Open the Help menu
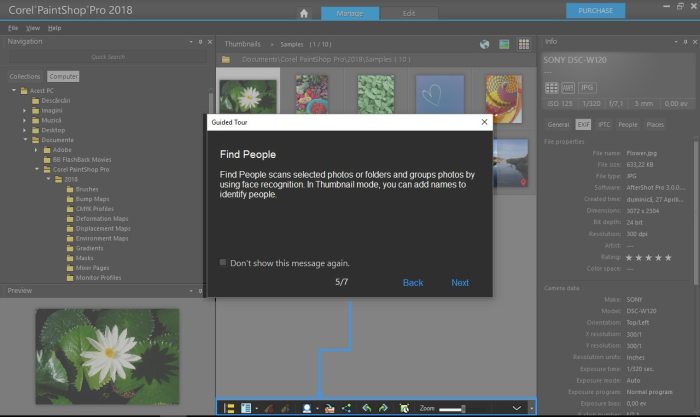The height and width of the screenshot is (417, 700). pyautogui.click(x=54, y=28)
